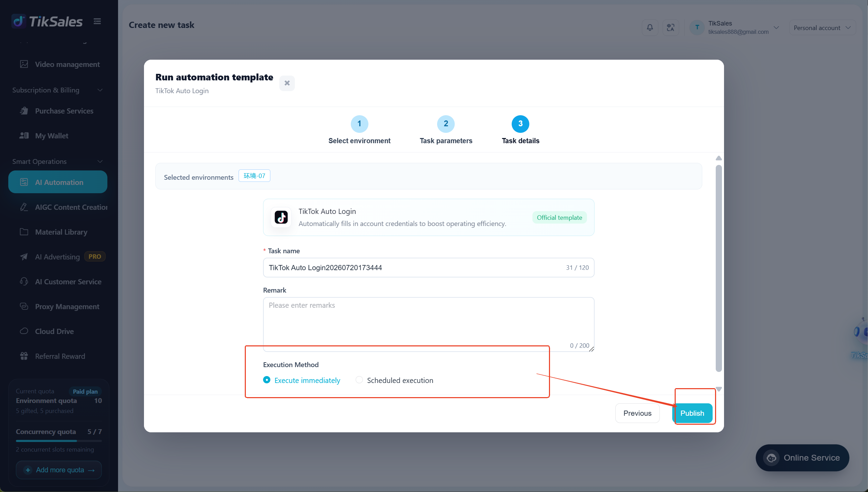868x492 pixels.
Task: Collapse sidebar with the hamburger menu icon
Action: [97, 21]
